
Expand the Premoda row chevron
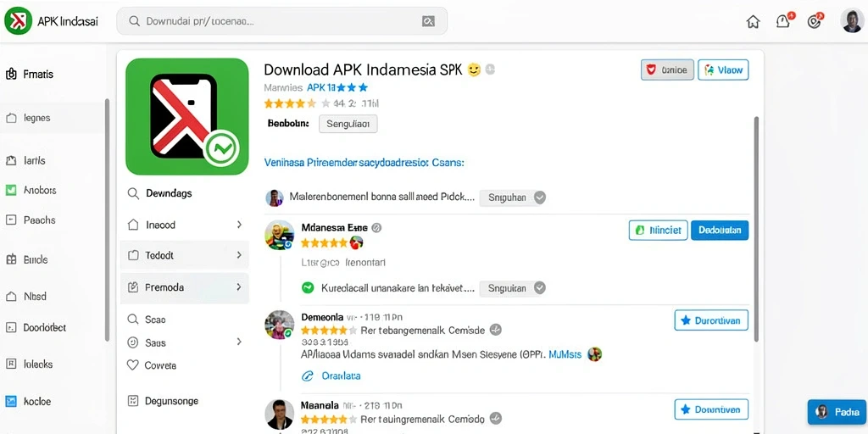[239, 287]
